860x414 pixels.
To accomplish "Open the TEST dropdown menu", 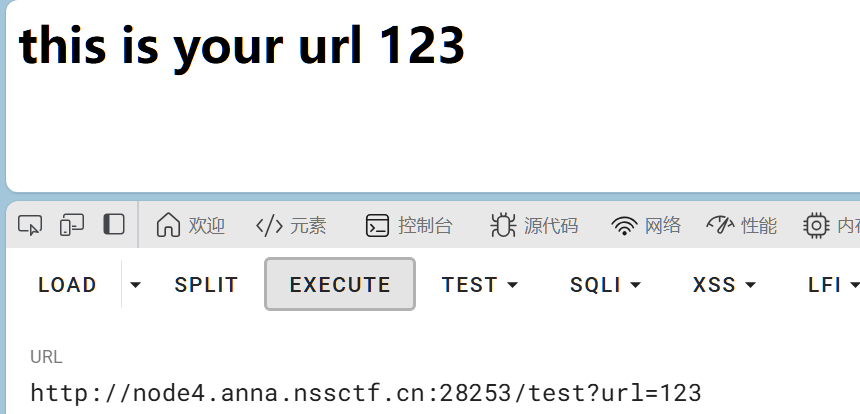I will click(480, 285).
